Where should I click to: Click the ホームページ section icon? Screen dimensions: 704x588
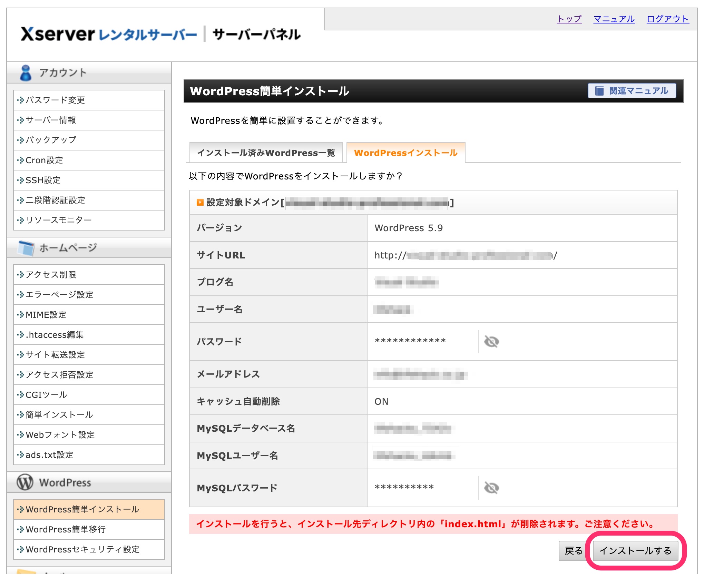26,248
